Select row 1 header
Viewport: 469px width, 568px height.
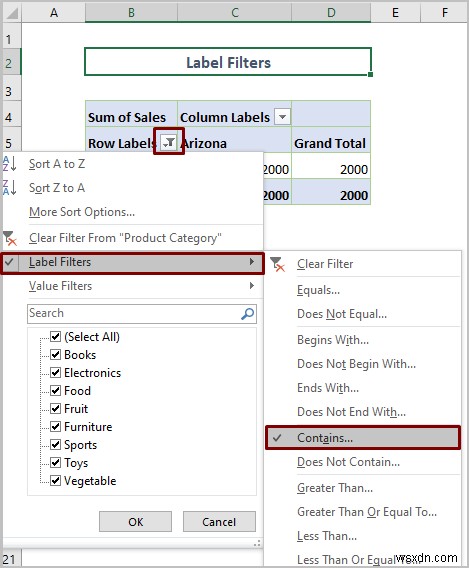(12, 36)
